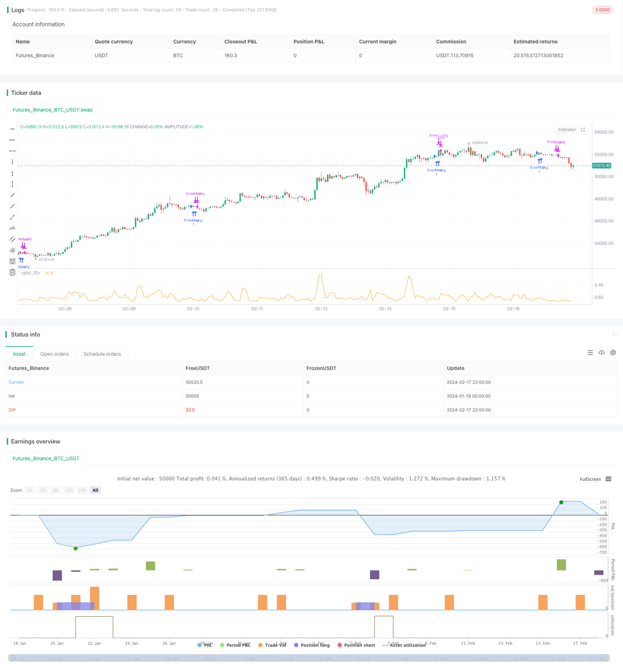Collapse Status info panel with corner icon
This screenshot has height=672, width=623.
coord(614,334)
